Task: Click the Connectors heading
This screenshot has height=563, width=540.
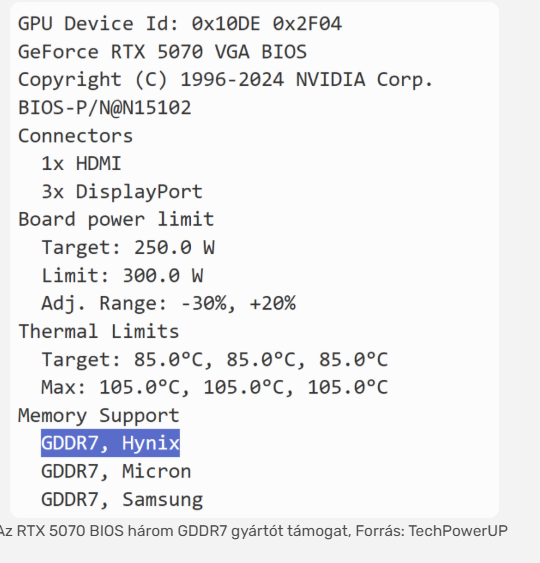Action: pos(75,136)
